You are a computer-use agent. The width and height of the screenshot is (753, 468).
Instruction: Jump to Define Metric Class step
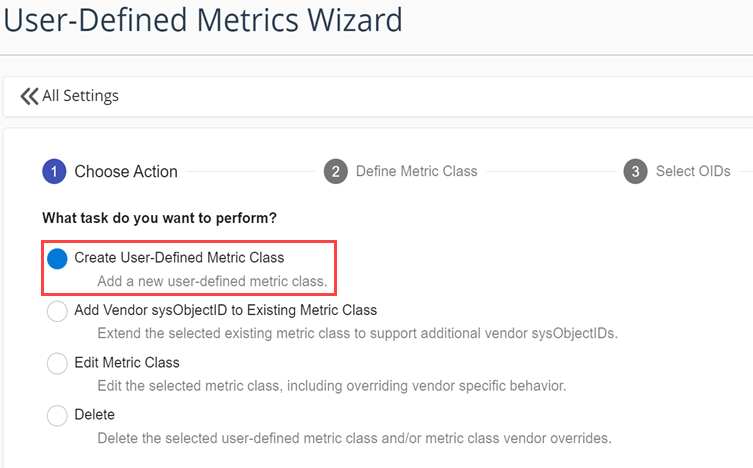[x=416, y=171]
